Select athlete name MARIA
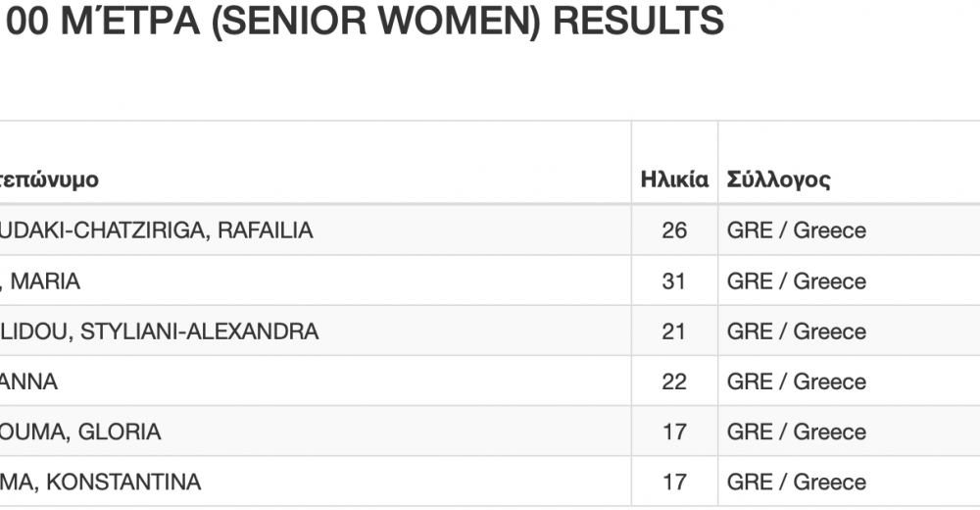 [41, 280]
